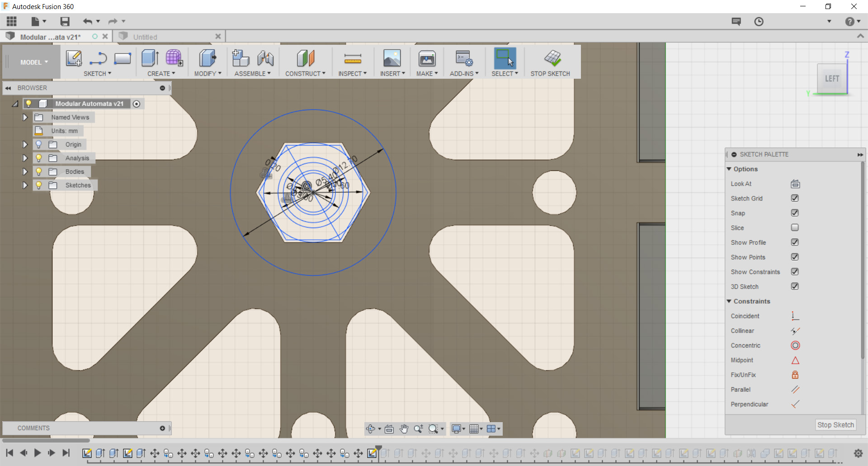The width and height of the screenshot is (868, 466).
Task: Switch to the Untitled document tab
Action: (169, 37)
